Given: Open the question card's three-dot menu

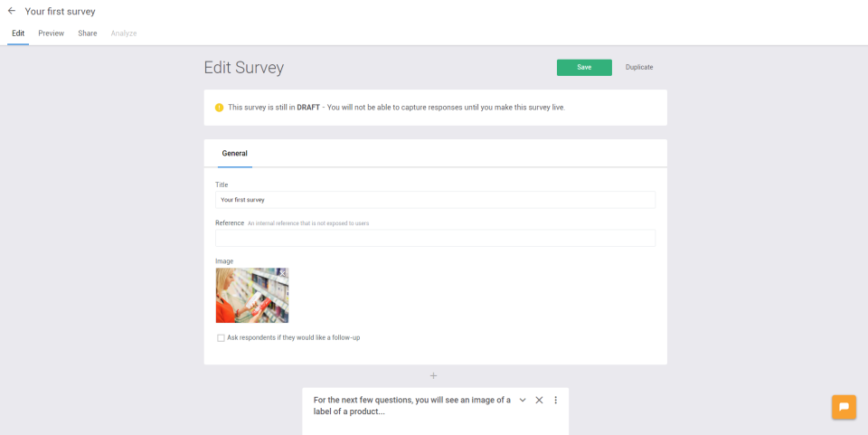Looking at the screenshot, I should [555, 400].
